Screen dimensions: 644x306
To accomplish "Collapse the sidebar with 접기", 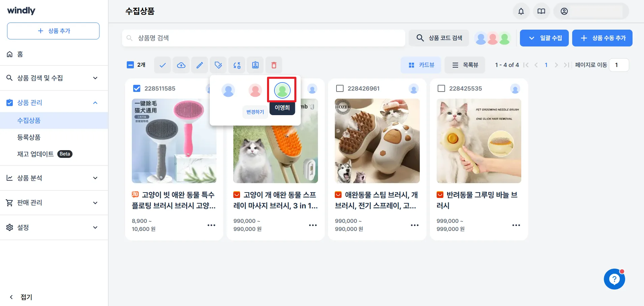I will click(21, 297).
